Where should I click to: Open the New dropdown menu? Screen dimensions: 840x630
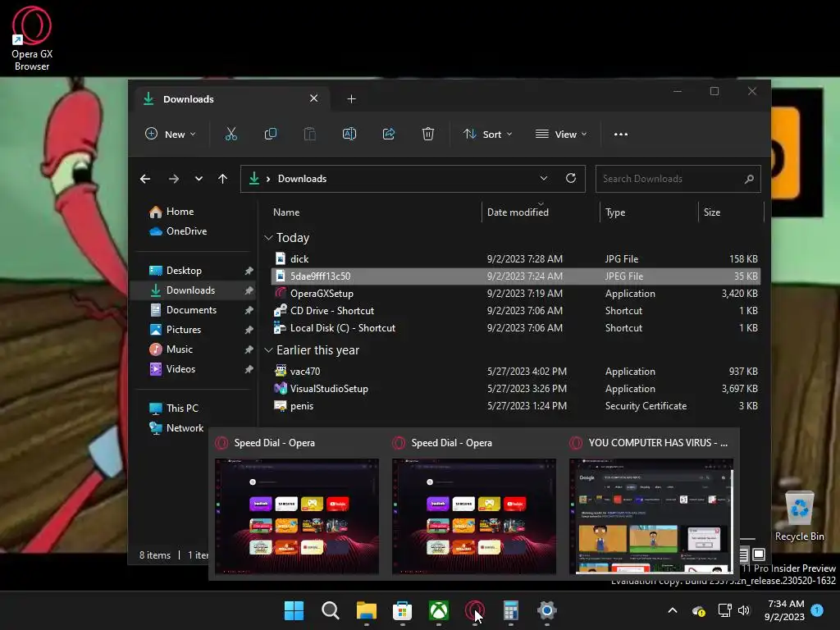[x=171, y=134]
